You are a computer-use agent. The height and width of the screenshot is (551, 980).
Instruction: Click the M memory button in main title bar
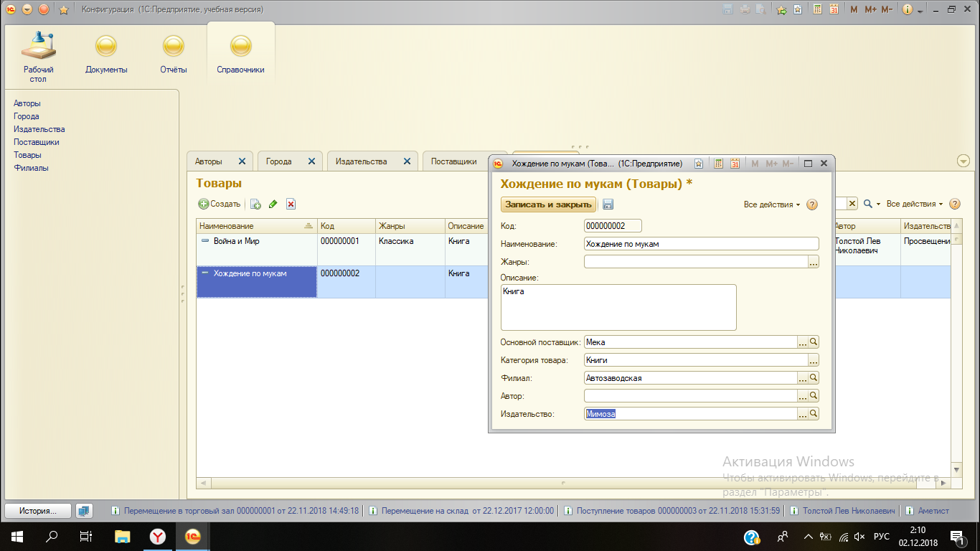[854, 10]
